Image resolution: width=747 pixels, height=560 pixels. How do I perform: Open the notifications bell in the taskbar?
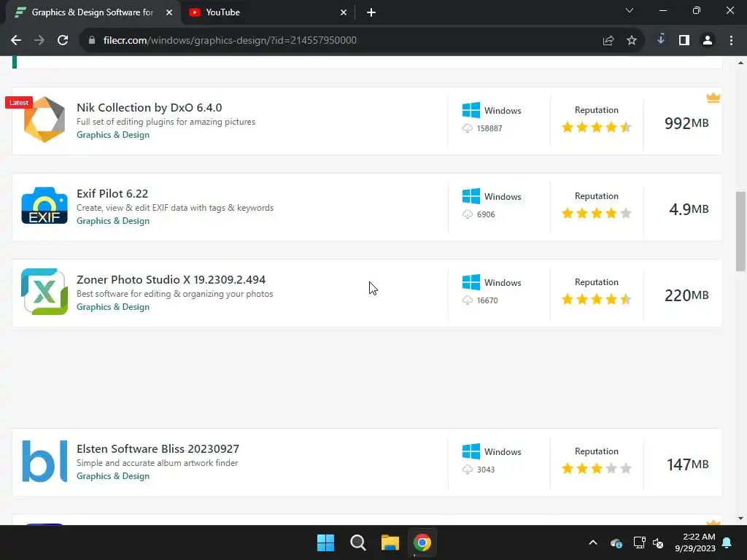(x=727, y=542)
